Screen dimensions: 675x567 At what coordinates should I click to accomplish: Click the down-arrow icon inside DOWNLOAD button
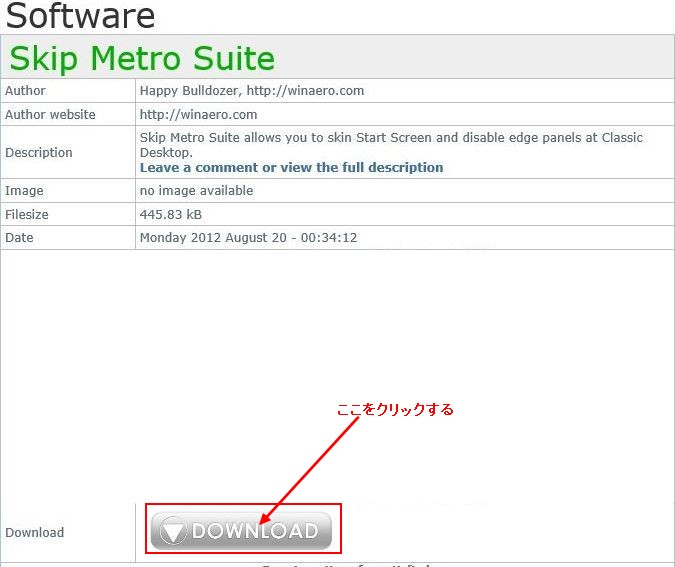click(172, 532)
